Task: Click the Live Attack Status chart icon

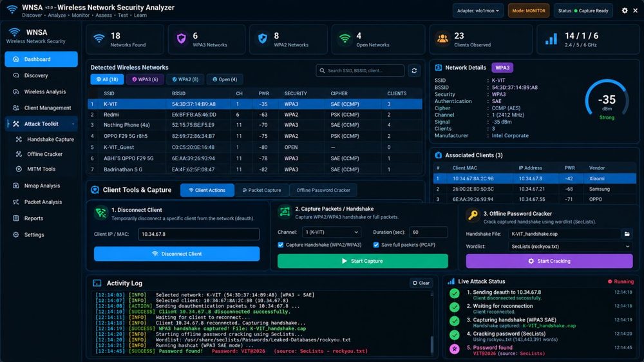Action: point(451,281)
